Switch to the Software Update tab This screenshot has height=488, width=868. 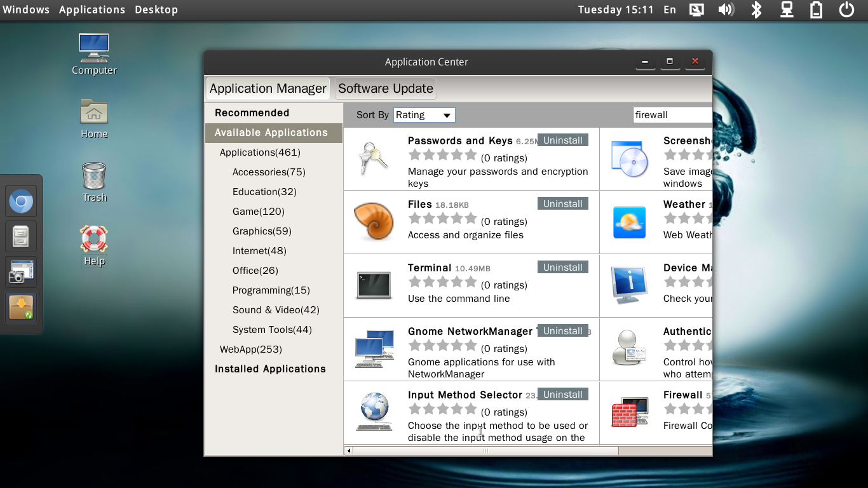(x=385, y=88)
